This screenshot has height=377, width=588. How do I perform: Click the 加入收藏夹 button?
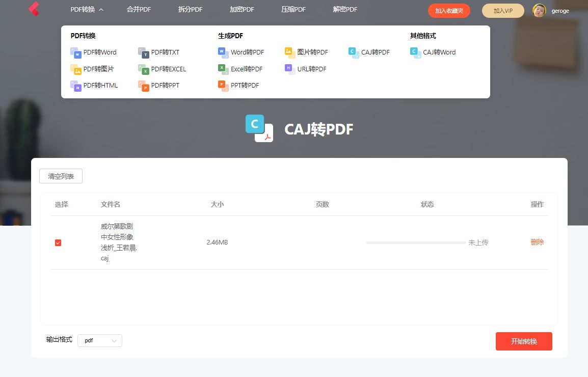pyautogui.click(x=449, y=11)
